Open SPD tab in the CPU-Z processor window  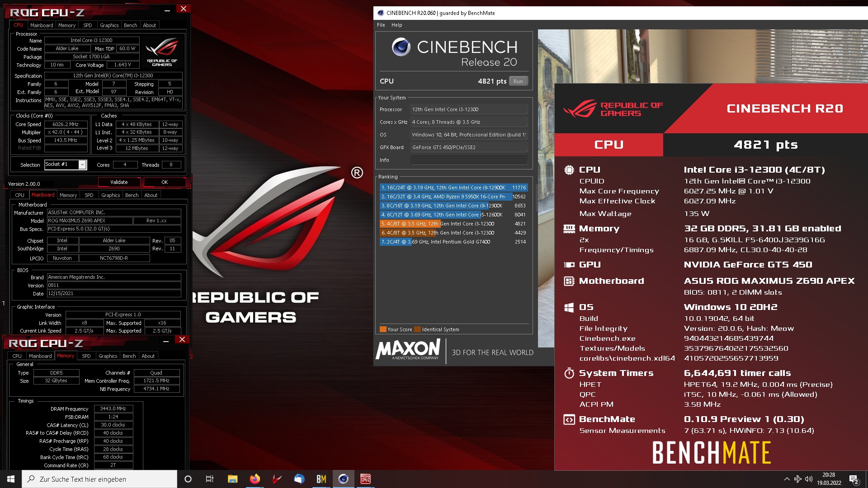[88, 25]
